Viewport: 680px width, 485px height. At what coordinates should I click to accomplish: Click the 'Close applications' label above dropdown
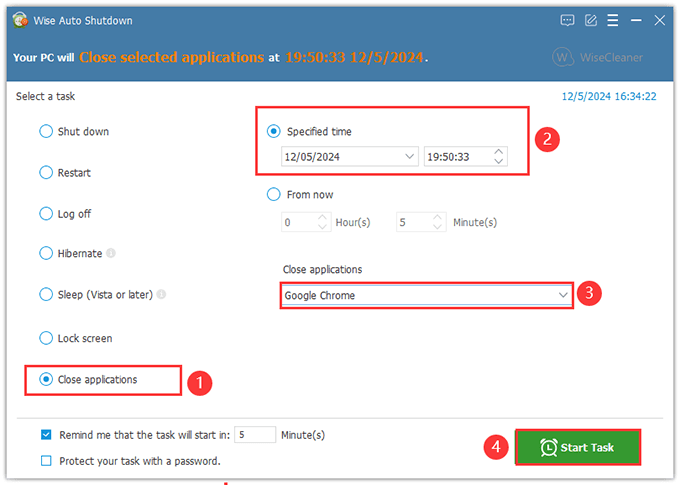click(x=322, y=269)
